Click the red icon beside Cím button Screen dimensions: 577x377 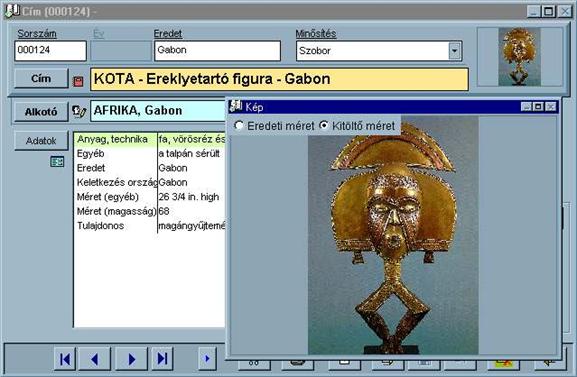78,81
